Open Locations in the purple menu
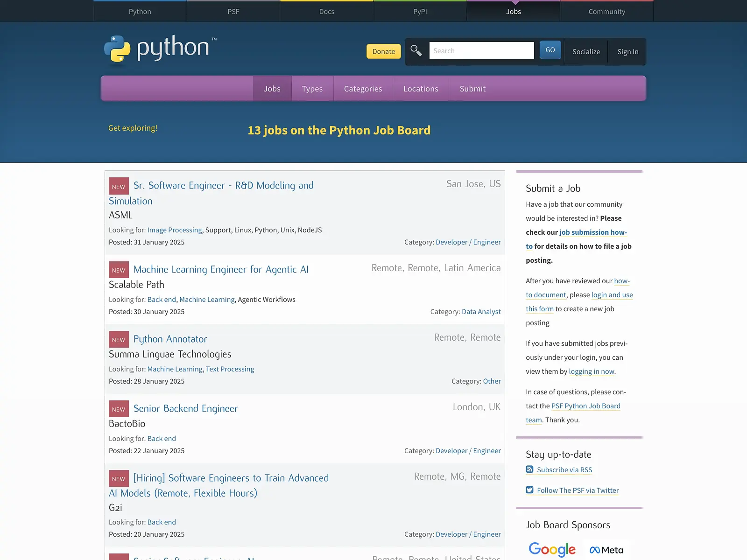 pos(421,89)
